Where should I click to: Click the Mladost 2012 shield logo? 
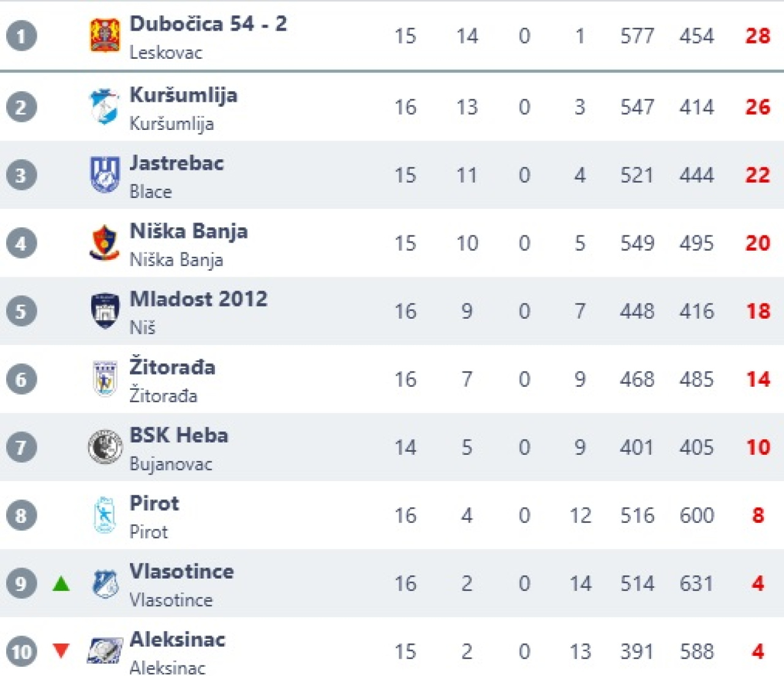(105, 311)
